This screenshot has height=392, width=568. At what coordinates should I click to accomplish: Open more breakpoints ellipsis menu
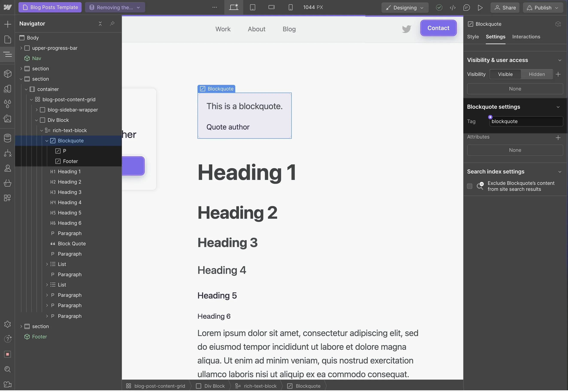pos(215,7)
